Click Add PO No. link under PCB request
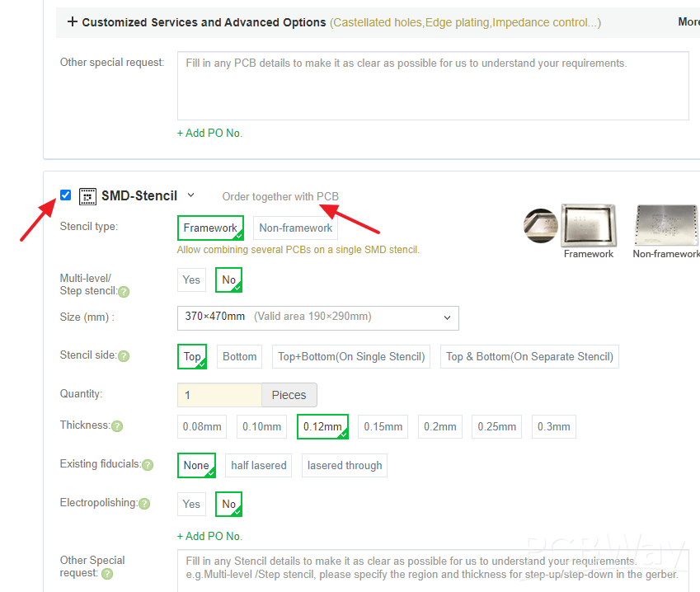 (209, 133)
